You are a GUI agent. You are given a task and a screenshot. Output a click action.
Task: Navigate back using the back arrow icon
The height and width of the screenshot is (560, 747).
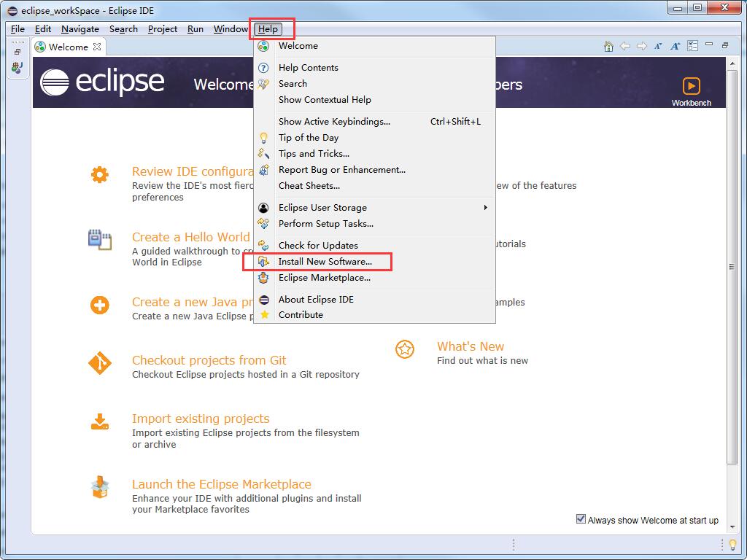click(x=625, y=45)
